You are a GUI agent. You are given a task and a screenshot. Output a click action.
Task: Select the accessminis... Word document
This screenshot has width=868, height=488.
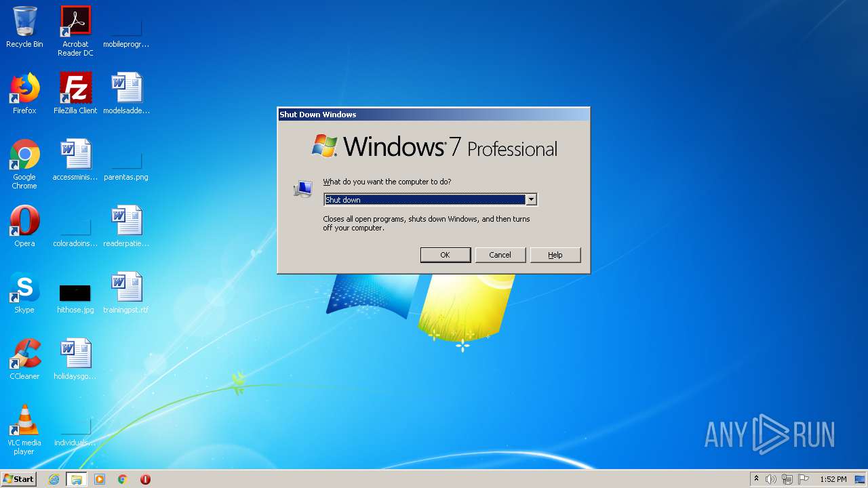coord(75,160)
